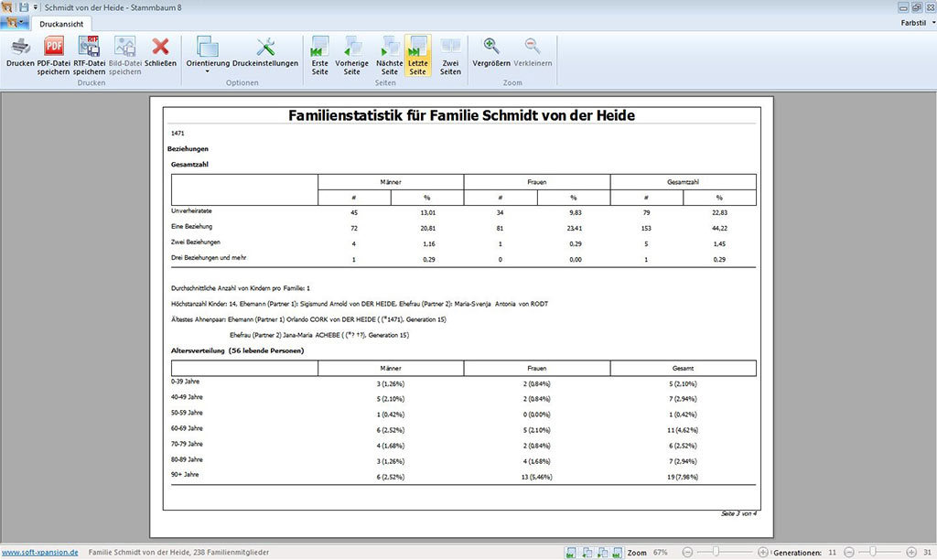Image resolution: width=937 pixels, height=560 pixels.
Task: Click the save icon in quick access toolbar
Action: 24,7
